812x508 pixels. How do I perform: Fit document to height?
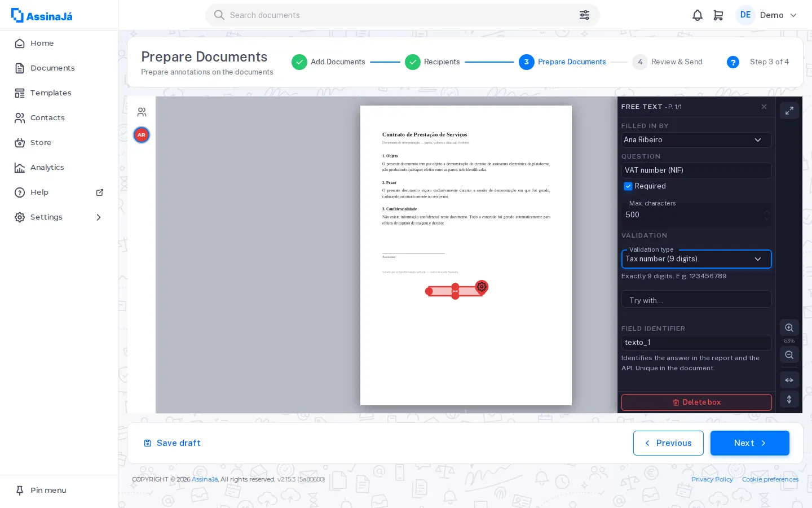coord(789,399)
